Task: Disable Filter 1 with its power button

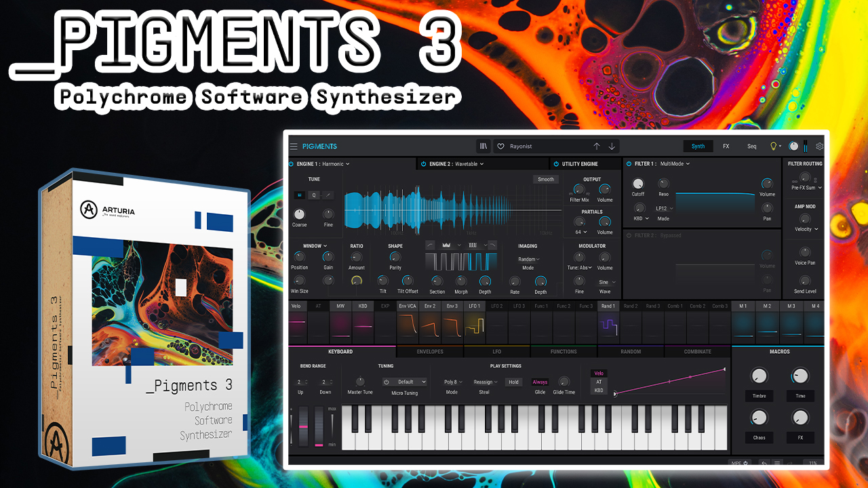Action: tap(629, 164)
